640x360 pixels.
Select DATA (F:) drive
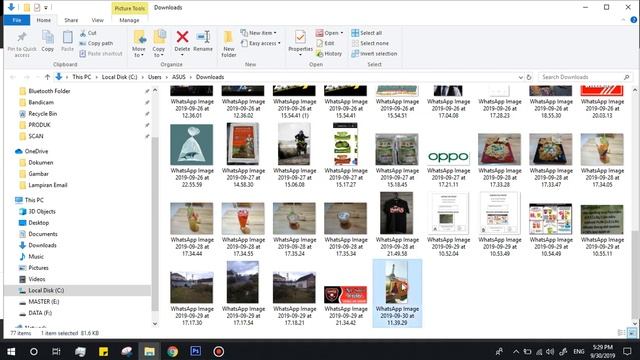40,313
